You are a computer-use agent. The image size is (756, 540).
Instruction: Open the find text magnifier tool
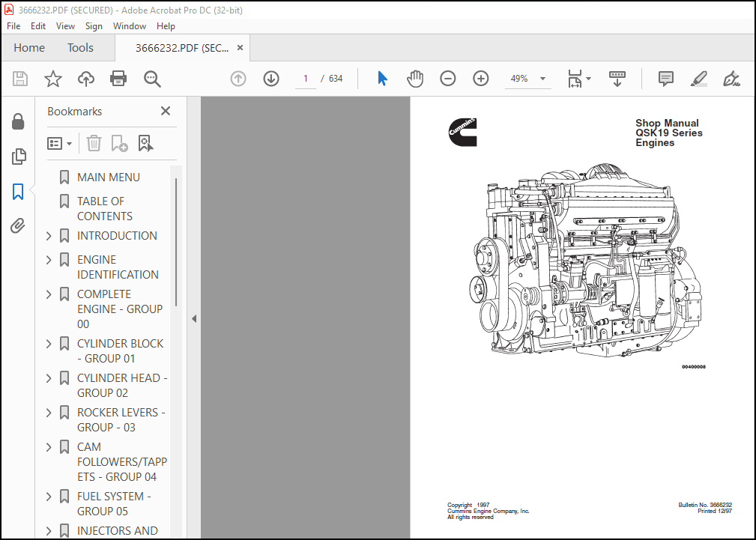pyautogui.click(x=152, y=79)
